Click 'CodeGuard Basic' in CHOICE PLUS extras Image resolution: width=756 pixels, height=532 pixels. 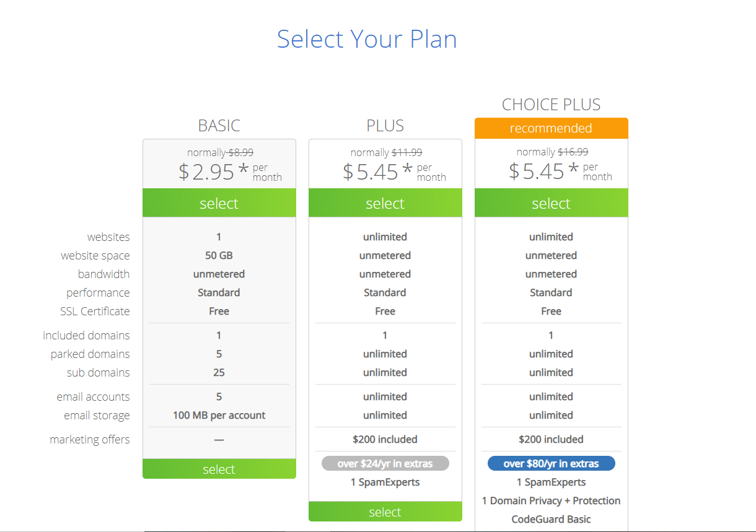pos(552,519)
